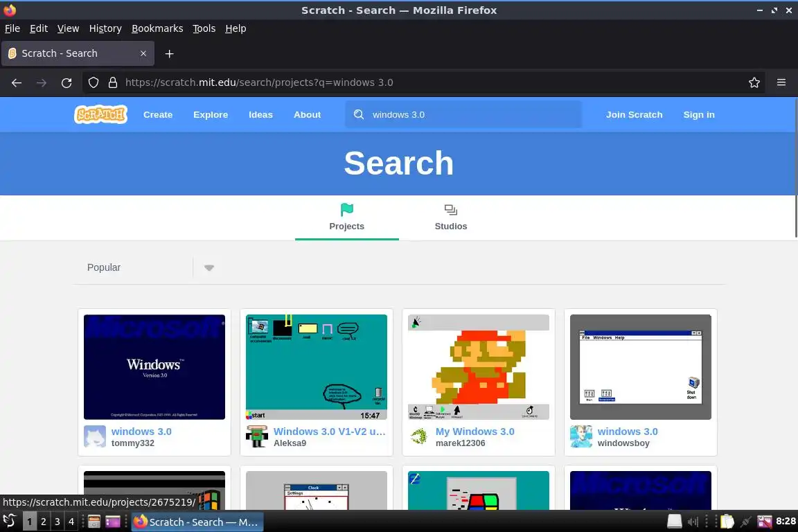798x532 pixels.
Task: Open the File menu
Action: pyautogui.click(x=12, y=28)
